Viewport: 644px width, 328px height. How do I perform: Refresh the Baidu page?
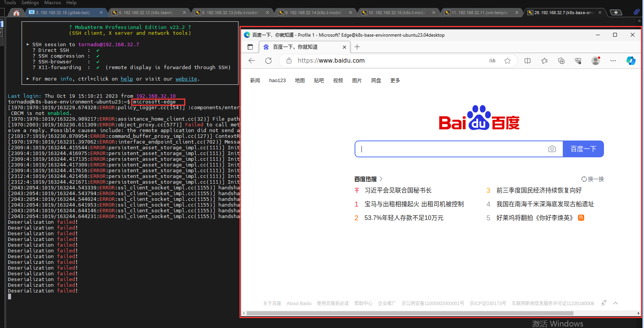[268, 61]
